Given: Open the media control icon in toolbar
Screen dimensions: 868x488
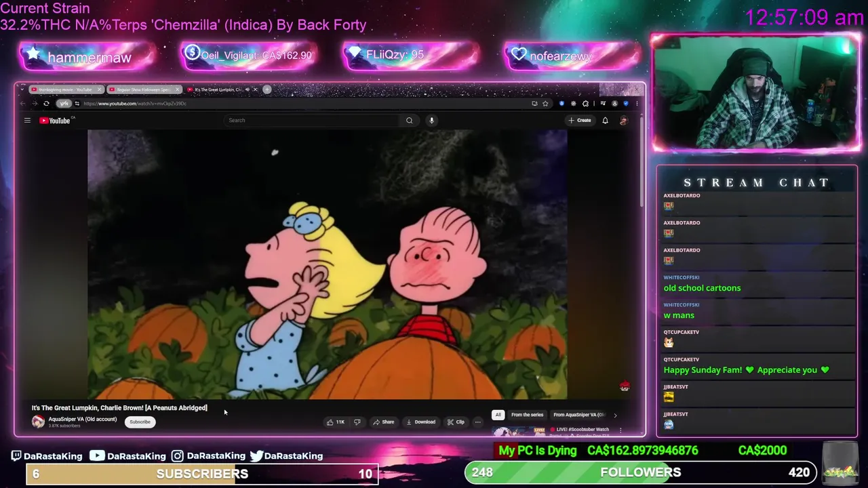Looking at the screenshot, I should pos(603,104).
